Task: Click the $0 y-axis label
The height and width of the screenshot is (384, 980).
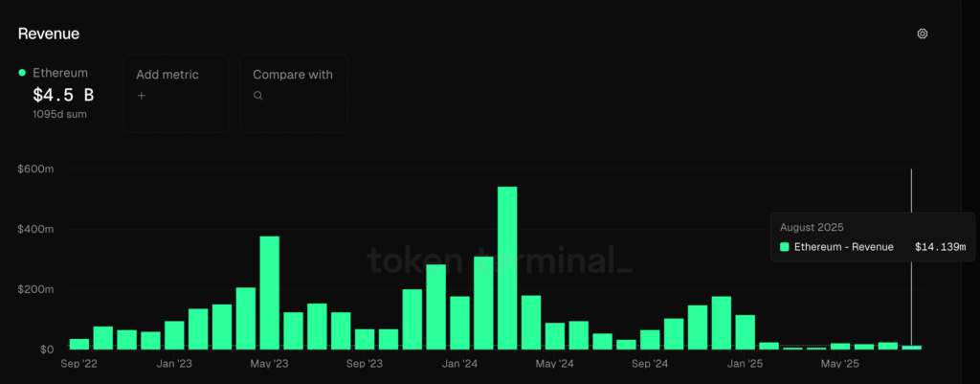Action: click(x=47, y=349)
